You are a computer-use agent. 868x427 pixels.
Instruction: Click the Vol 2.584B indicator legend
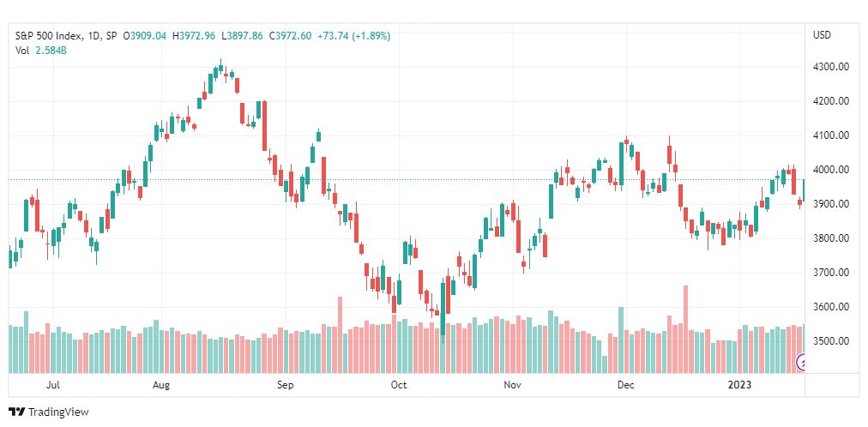coord(41,51)
